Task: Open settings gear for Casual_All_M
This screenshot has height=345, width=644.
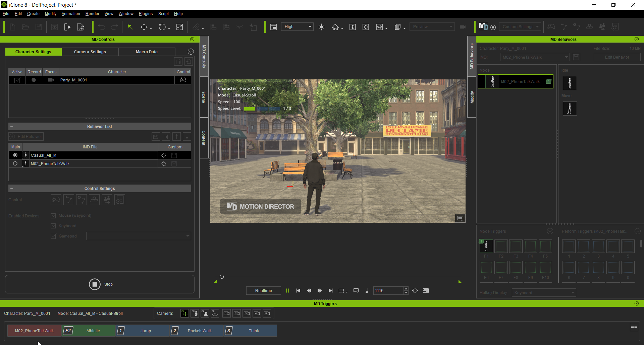Action: (x=164, y=155)
